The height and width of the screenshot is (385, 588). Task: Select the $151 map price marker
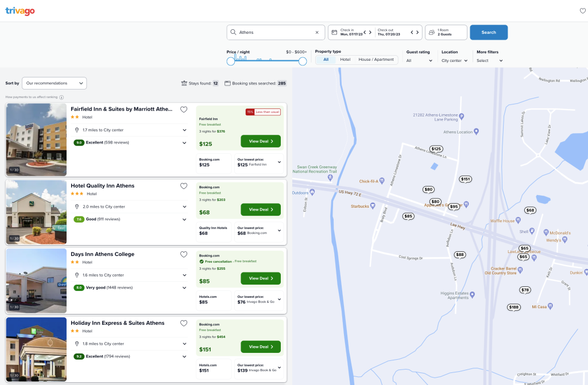tap(465, 179)
